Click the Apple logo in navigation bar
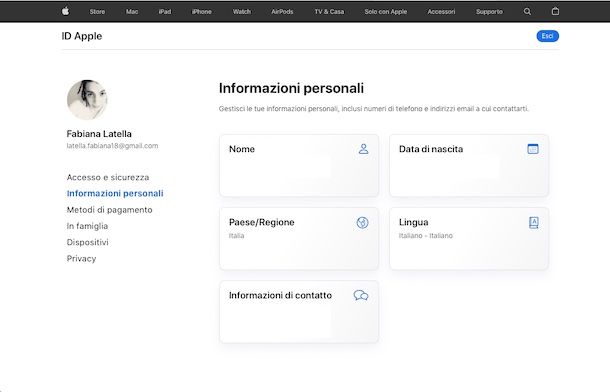 [65, 11]
